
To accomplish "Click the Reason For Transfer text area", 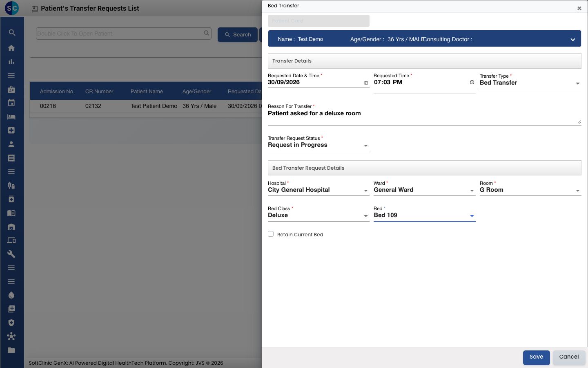I will [424, 117].
